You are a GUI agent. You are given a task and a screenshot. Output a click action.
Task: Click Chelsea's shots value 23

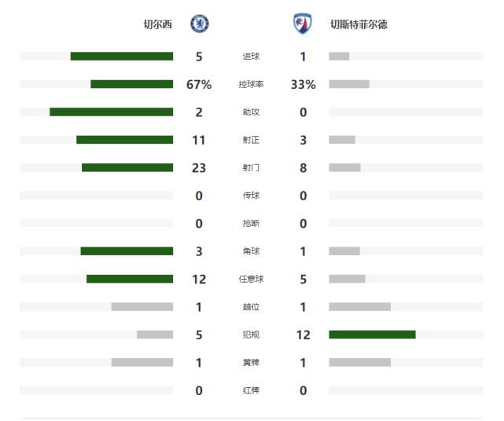click(199, 167)
